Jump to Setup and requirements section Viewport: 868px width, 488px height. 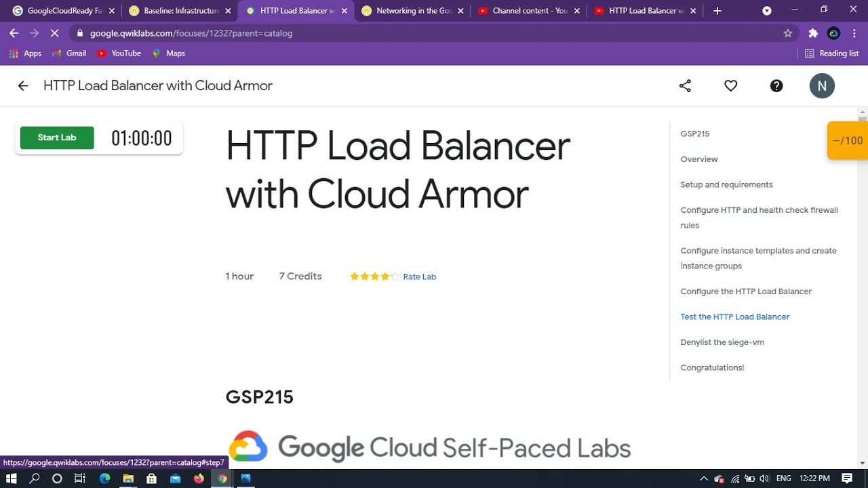[x=726, y=184]
